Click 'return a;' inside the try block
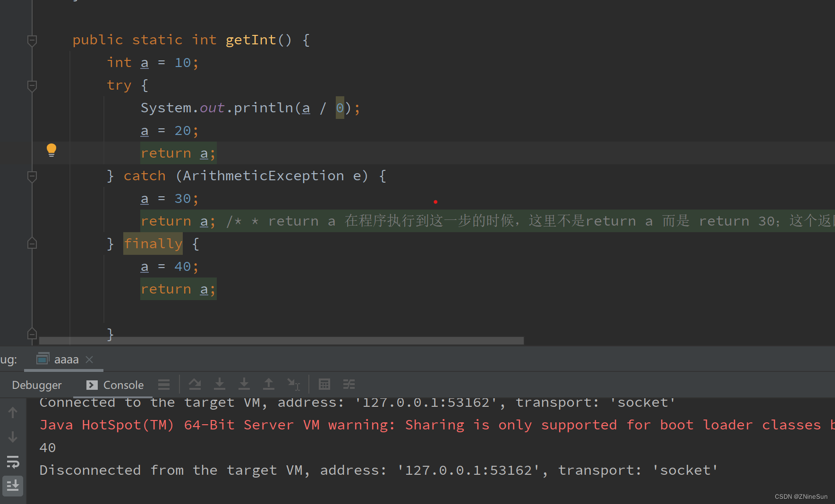Image resolution: width=835 pixels, height=504 pixels. click(x=178, y=153)
